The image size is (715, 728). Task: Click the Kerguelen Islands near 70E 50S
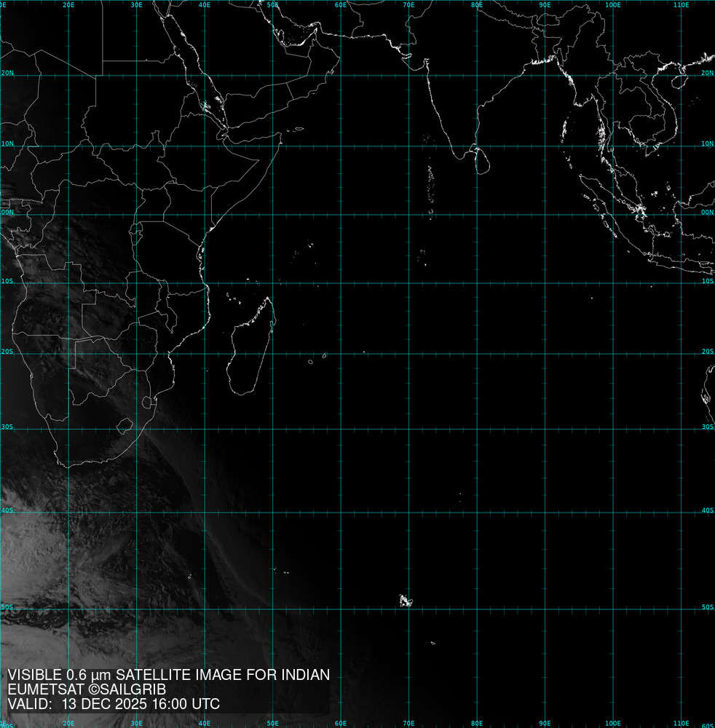406,601
